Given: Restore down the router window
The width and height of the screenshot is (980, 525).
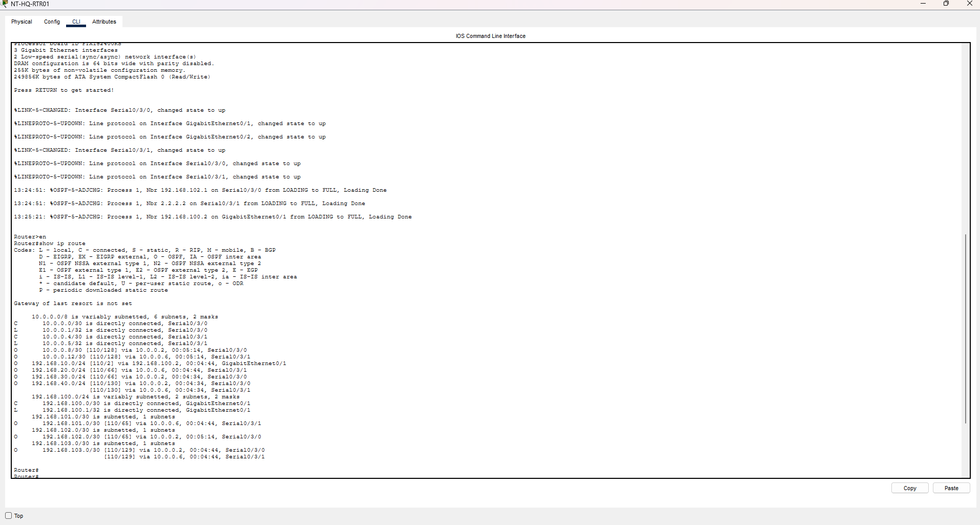Looking at the screenshot, I should (x=946, y=4).
